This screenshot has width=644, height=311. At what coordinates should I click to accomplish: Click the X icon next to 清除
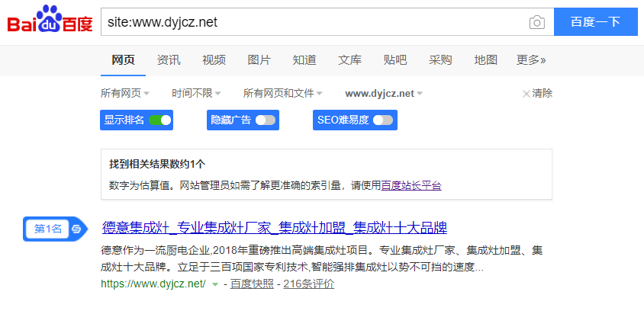(x=526, y=94)
